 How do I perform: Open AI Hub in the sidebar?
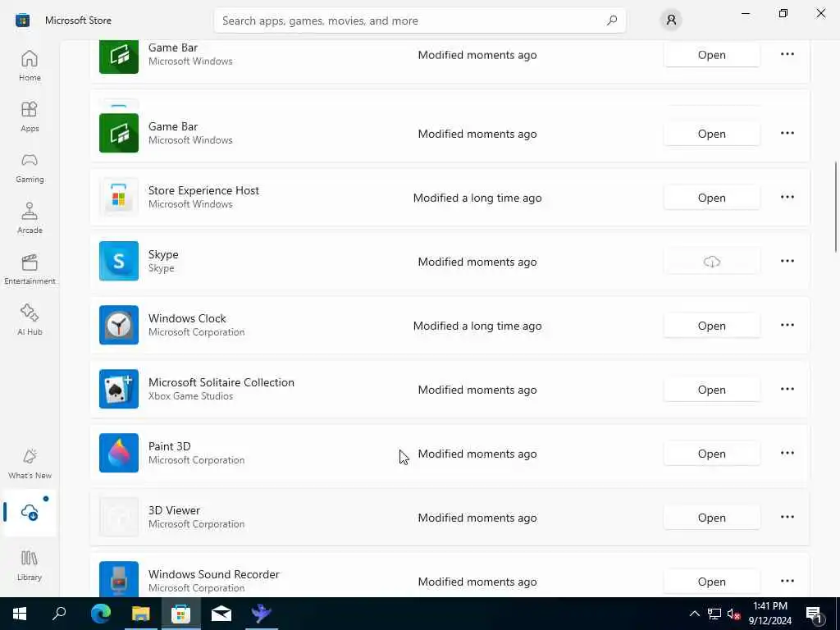30,321
